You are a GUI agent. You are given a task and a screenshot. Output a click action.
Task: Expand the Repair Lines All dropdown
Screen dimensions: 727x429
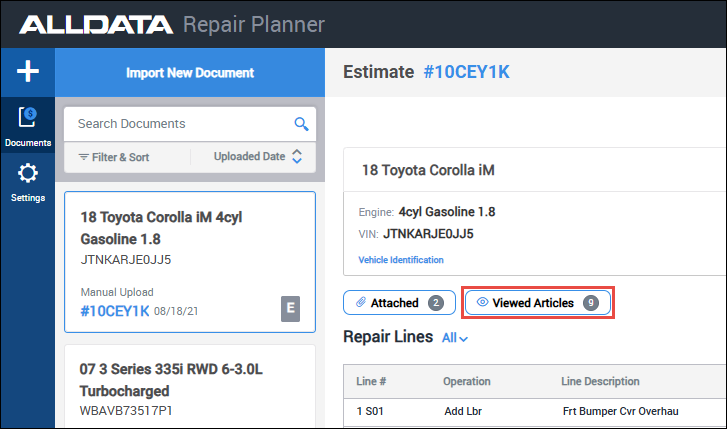[455, 338]
